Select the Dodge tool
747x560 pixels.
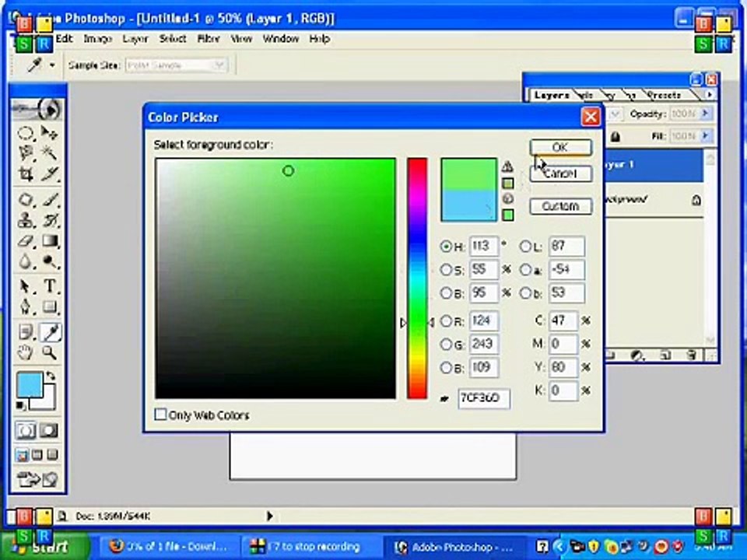[50, 261]
